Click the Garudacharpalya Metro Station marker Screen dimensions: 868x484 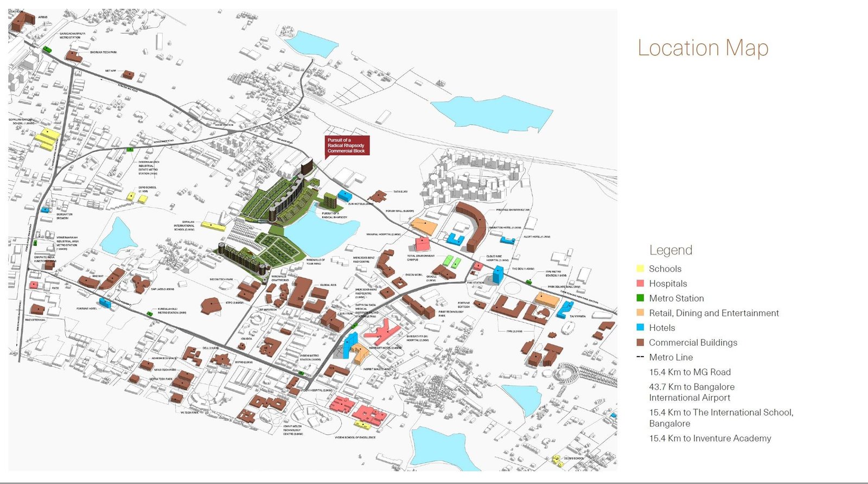(x=47, y=49)
